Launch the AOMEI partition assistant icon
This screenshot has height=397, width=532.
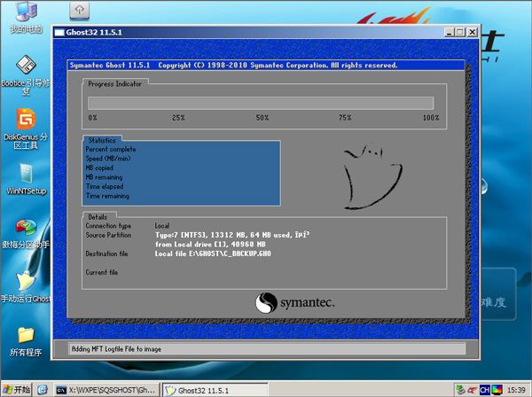[x=26, y=234]
